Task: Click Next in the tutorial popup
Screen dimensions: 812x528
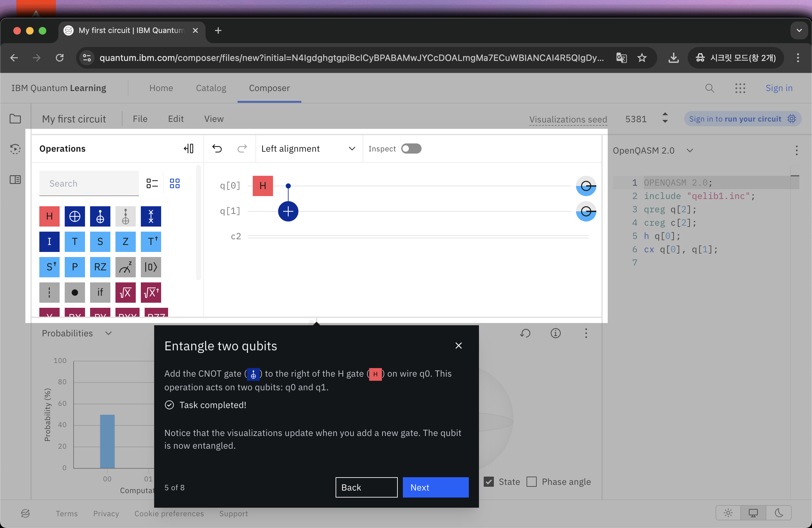Action: [x=436, y=487]
